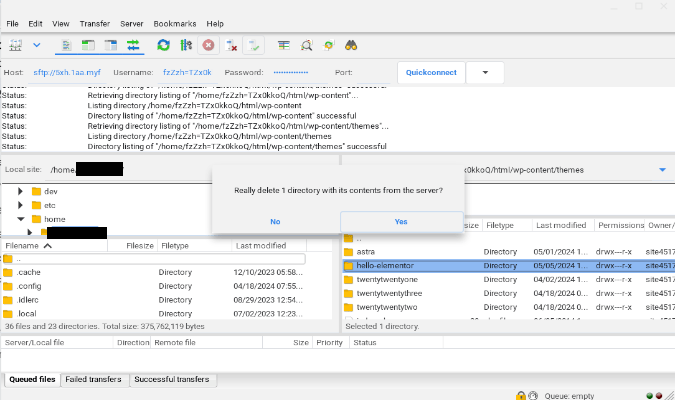Sort remote list by Permissions header
The height and width of the screenshot is (400, 675).
click(x=619, y=225)
